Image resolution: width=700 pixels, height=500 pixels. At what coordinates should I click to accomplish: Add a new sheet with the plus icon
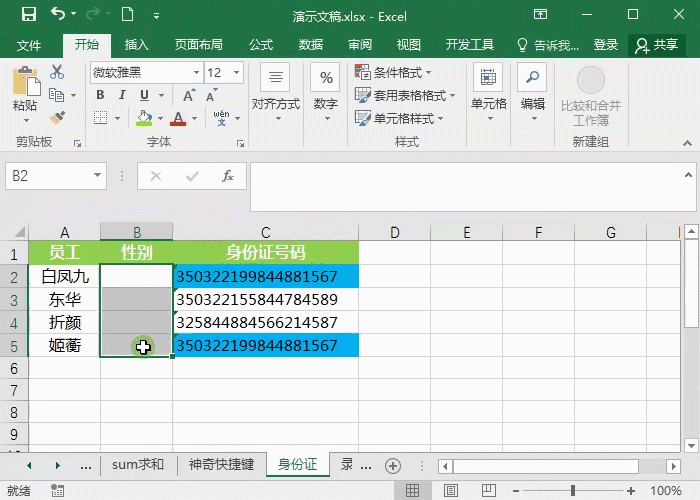click(x=393, y=466)
